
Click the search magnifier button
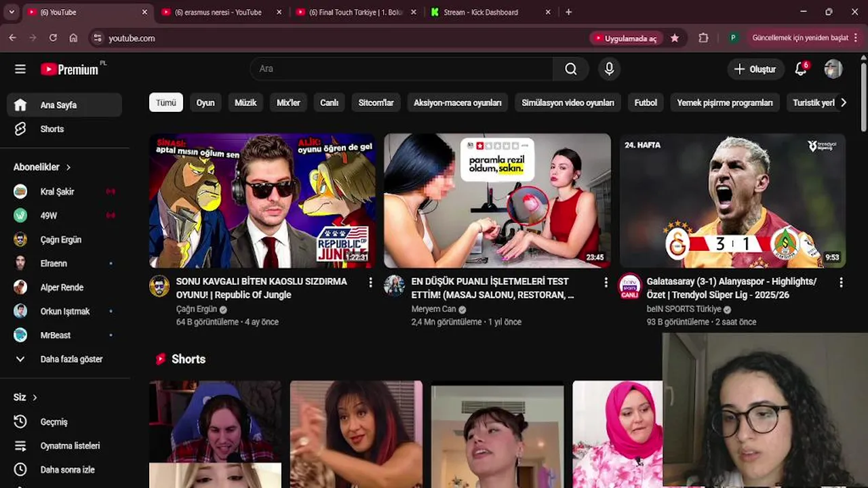[571, 68]
